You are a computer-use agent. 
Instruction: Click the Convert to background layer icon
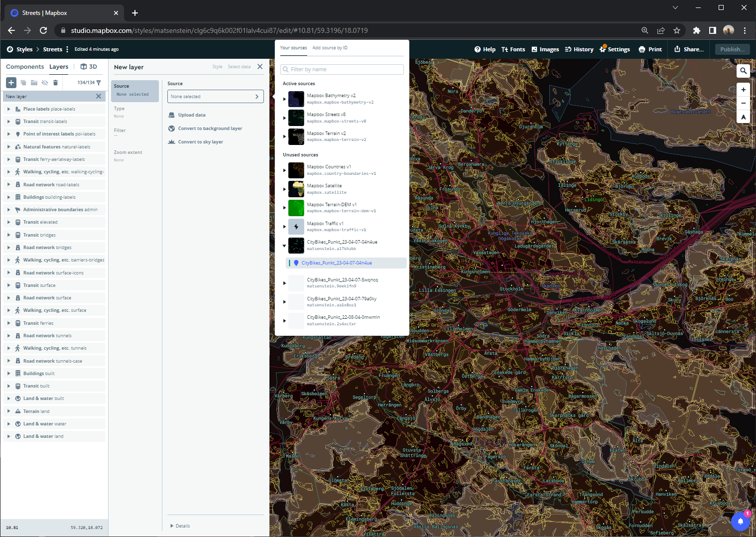pos(172,129)
